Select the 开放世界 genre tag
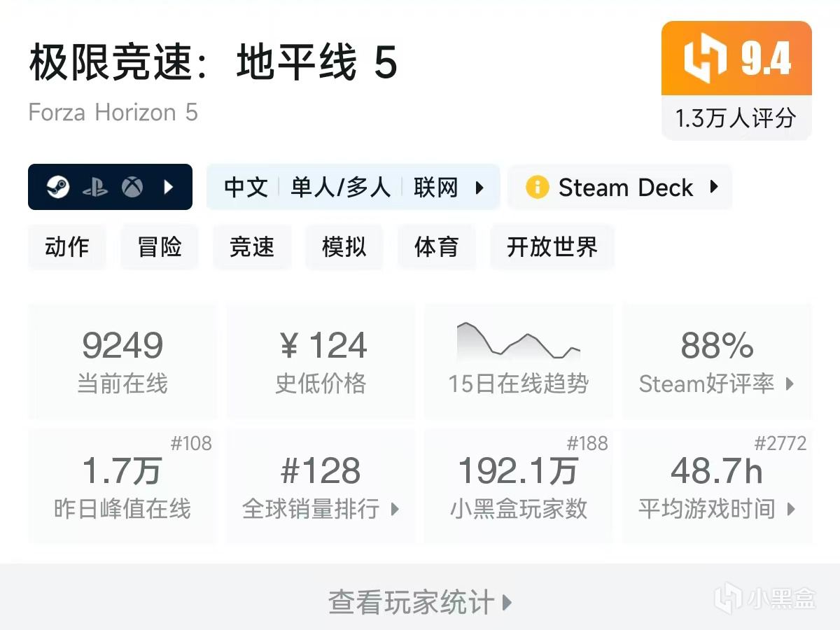This screenshot has width=840, height=630. tap(552, 247)
